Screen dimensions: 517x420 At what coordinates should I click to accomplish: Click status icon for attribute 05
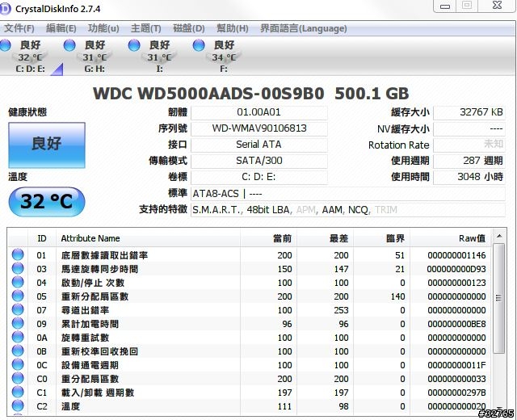coord(18,296)
